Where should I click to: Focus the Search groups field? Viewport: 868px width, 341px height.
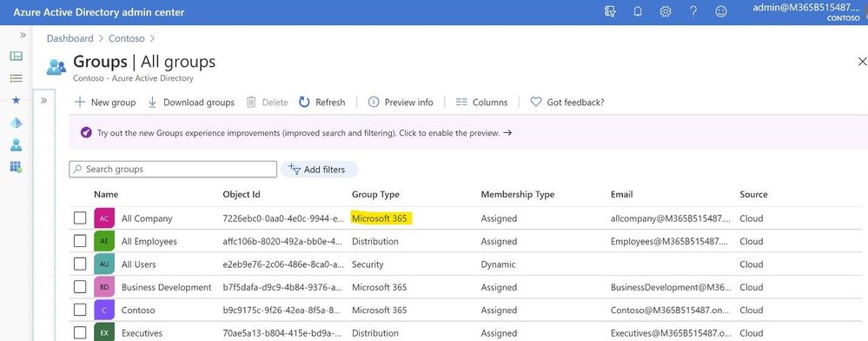(173, 169)
